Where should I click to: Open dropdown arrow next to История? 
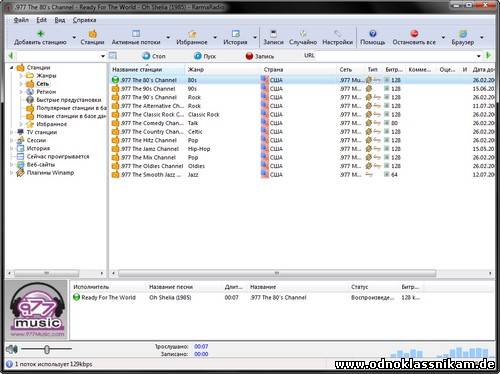tap(255, 37)
